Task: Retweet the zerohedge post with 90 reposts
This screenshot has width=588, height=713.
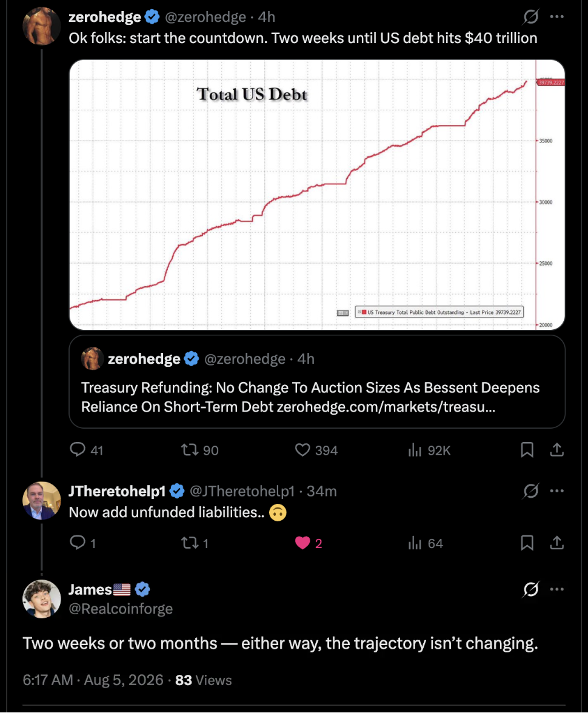Action: point(190,450)
